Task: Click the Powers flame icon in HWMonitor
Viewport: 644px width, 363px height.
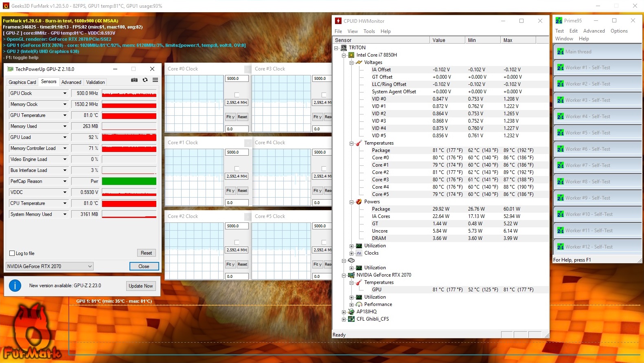Action: (359, 202)
